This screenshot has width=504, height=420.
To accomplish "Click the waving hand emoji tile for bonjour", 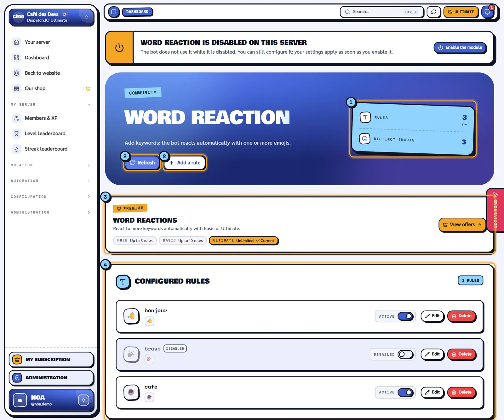I will (x=132, y=316).
